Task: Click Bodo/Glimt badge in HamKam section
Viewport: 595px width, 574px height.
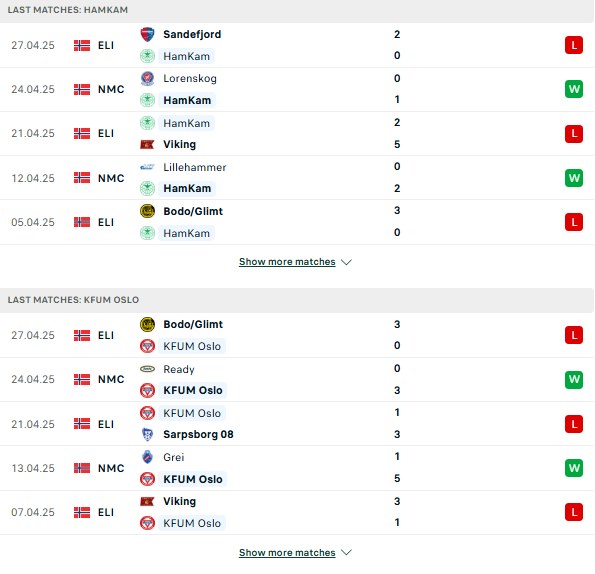Action: [x=147, y=211]
